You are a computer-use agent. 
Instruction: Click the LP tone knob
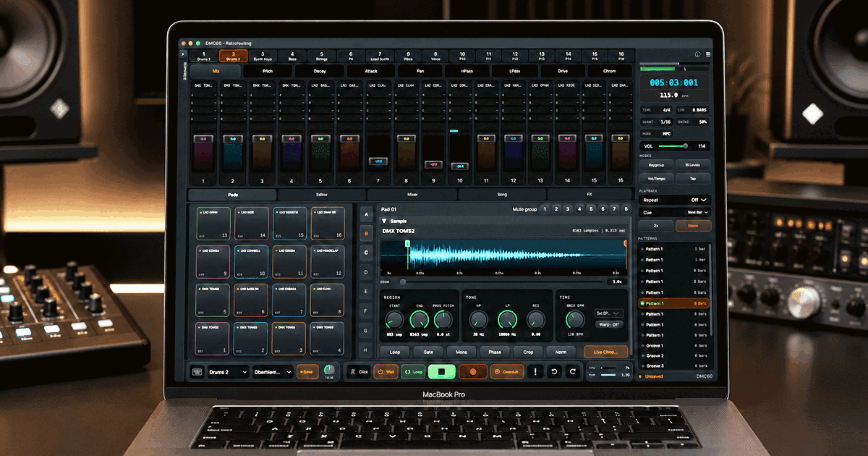point(508,318)
